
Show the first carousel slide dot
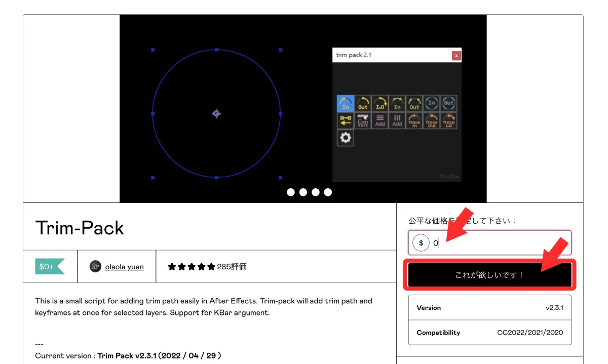click(291, 192)
